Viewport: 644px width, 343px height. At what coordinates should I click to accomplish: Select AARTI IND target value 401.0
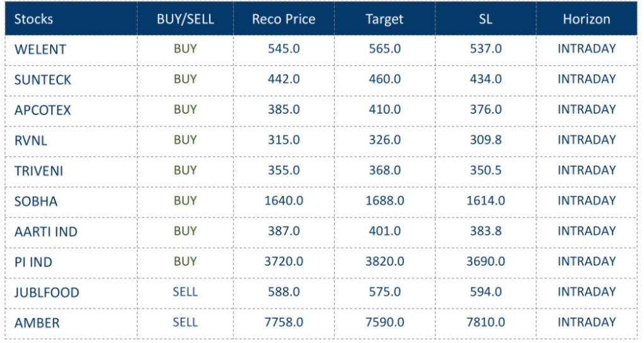click(x=384, y=231)
